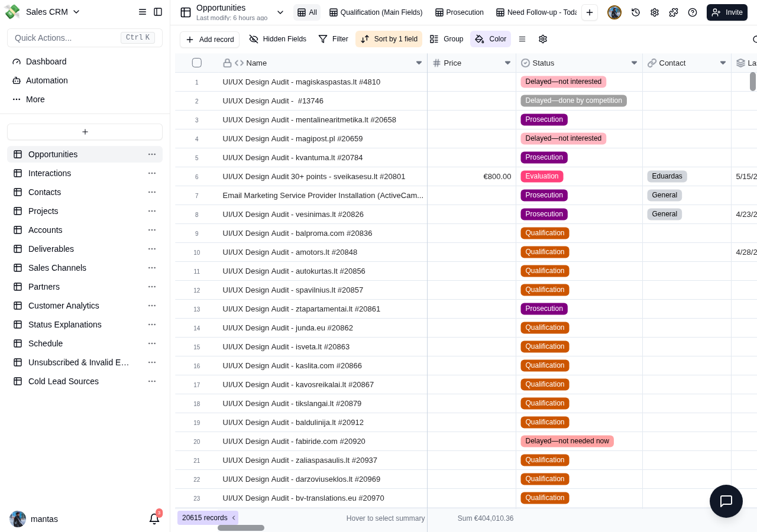Viewport: 757px width, 532px height.
Task: Expand the Status column dropdown arrow
Action: tap(634, 63)
